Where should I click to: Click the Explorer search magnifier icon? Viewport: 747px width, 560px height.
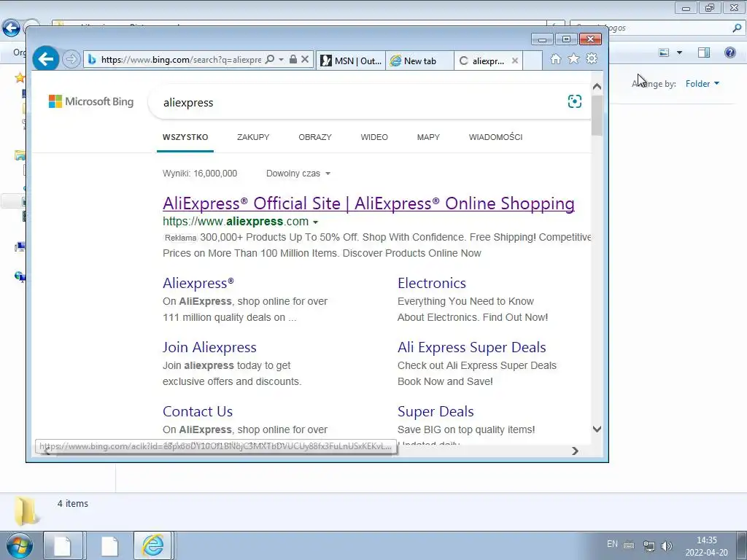coord(737,28)
